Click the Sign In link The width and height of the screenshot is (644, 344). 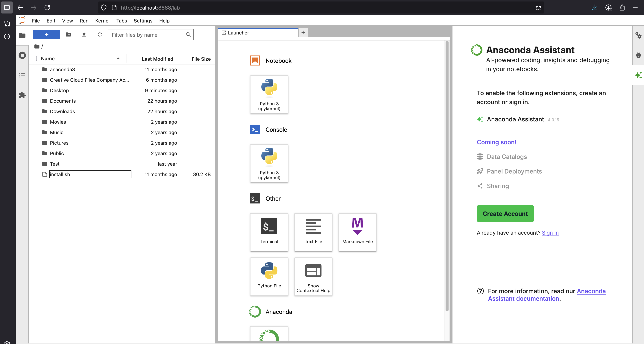tap(550, 233)
